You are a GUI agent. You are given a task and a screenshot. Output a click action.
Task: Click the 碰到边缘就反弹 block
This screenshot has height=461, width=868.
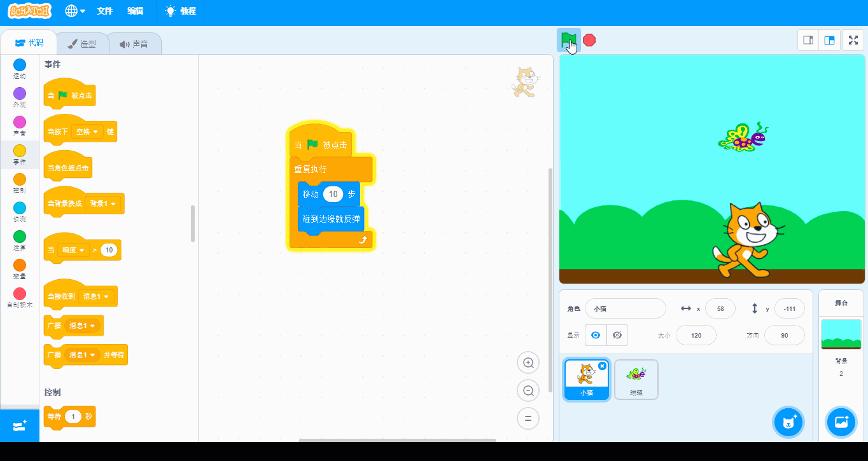tap(331, 219)
